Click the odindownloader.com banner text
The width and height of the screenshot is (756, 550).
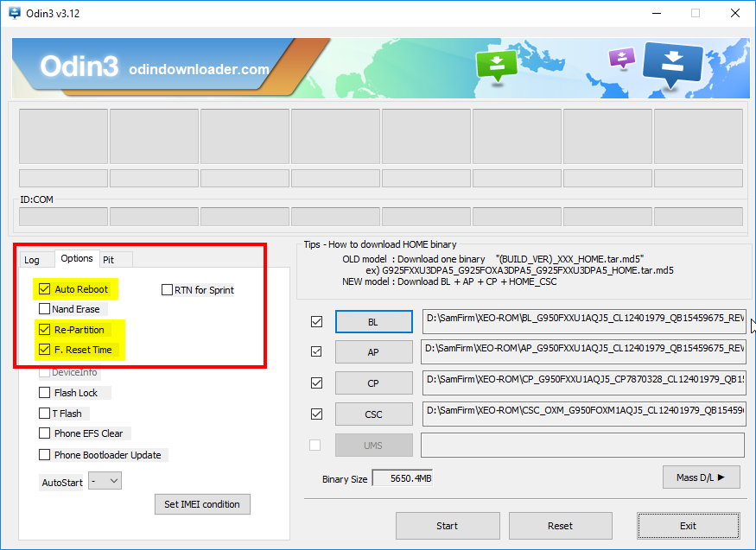click(x=199, y=69)
